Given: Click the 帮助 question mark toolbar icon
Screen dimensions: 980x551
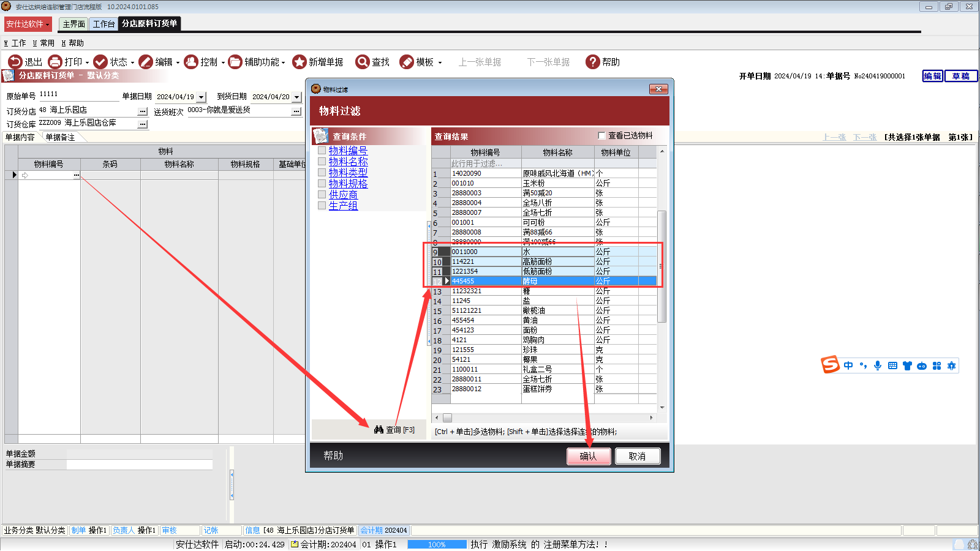Looking at the screenshot, I should pos(592,62).
